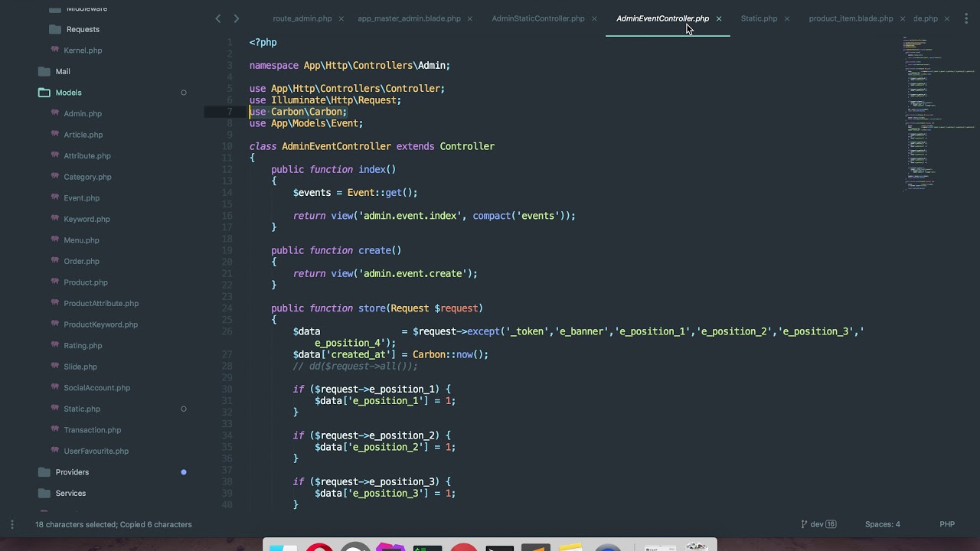Toggle the sidebar from the status bar icon
980x551 pixels.
coord(11,524)
